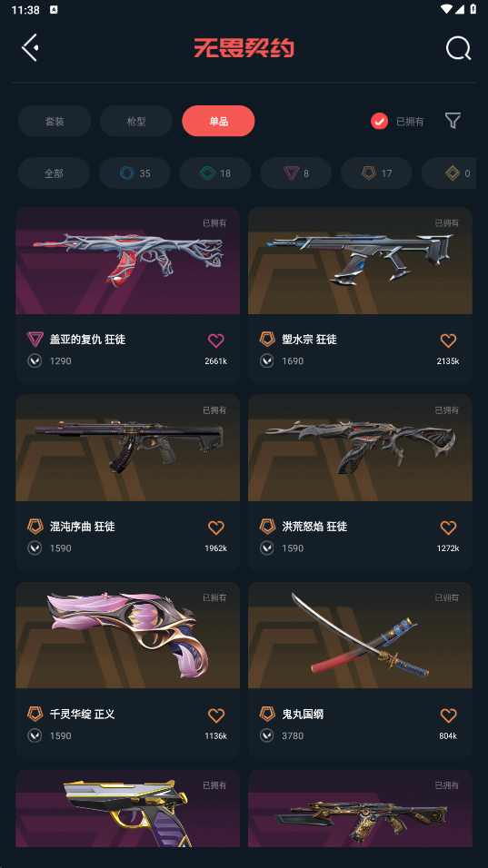
Task: Tap the back arrow icon
Action: [31, 47]
